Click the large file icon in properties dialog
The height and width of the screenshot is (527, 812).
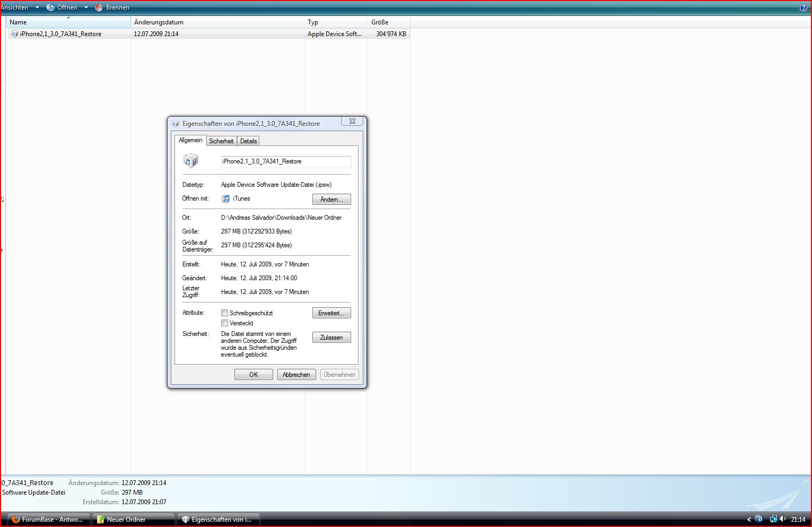click(x=191, y=161)
